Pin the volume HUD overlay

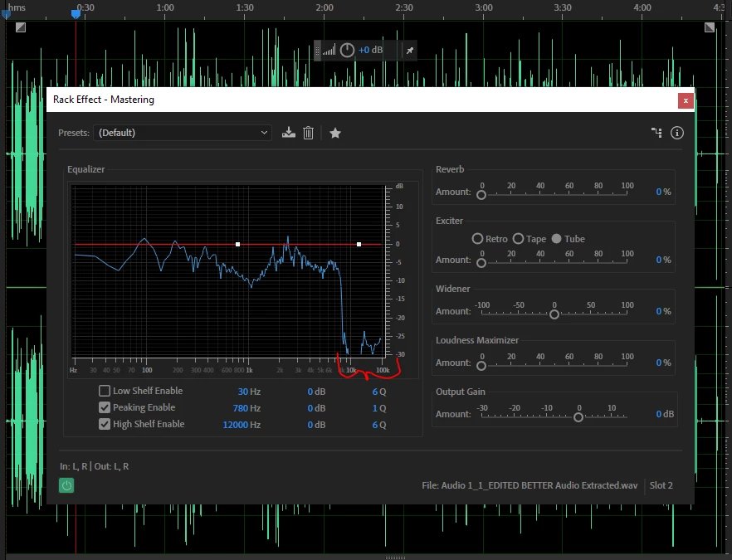(x=409, y=51)
